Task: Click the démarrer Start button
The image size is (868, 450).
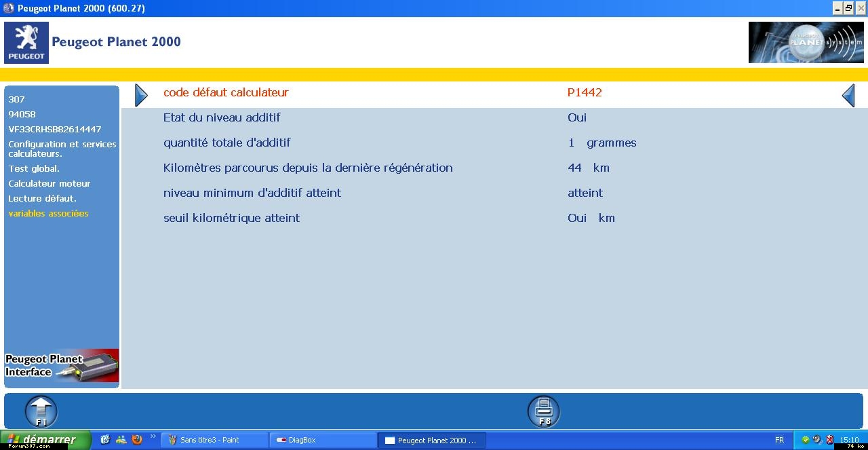Action: point(45,440)
